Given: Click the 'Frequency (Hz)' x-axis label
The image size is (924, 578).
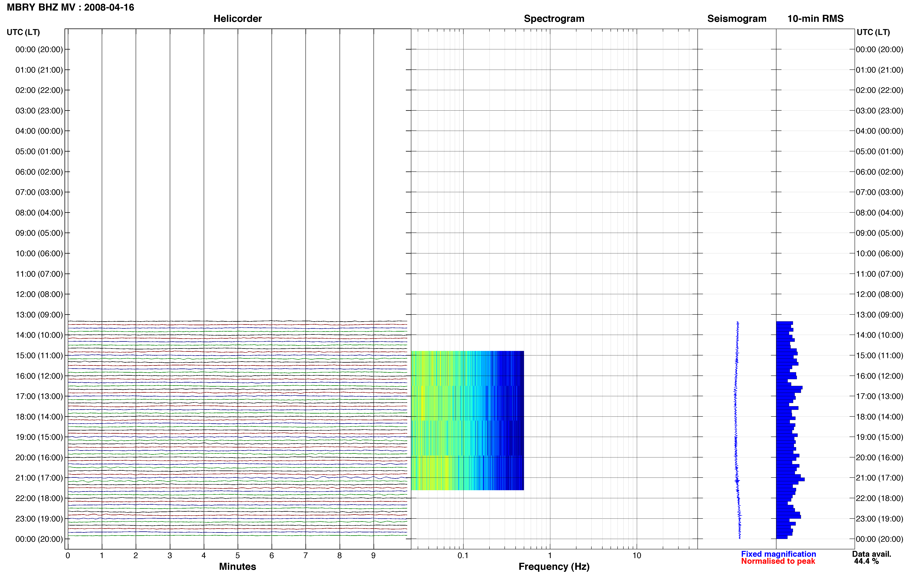Looking at the screenshot, I should pyautogui.click(x=554, y=566).
